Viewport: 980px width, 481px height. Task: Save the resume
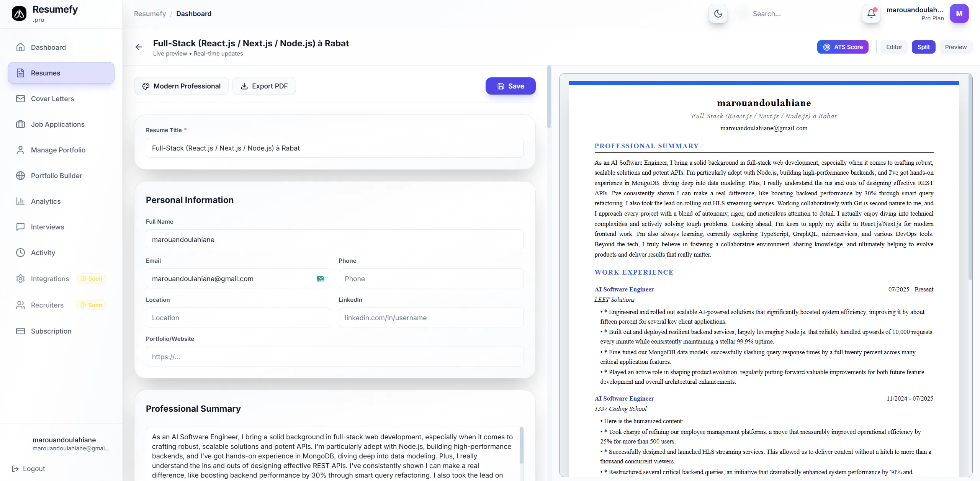pos(510,86)
